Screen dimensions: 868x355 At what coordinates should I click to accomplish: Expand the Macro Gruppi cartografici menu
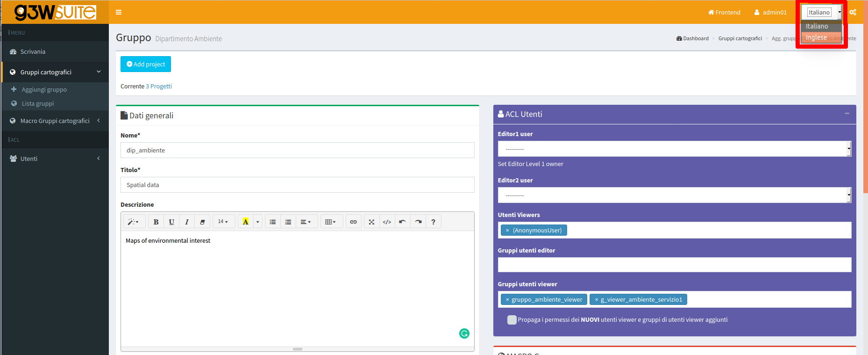coord(55,121)
